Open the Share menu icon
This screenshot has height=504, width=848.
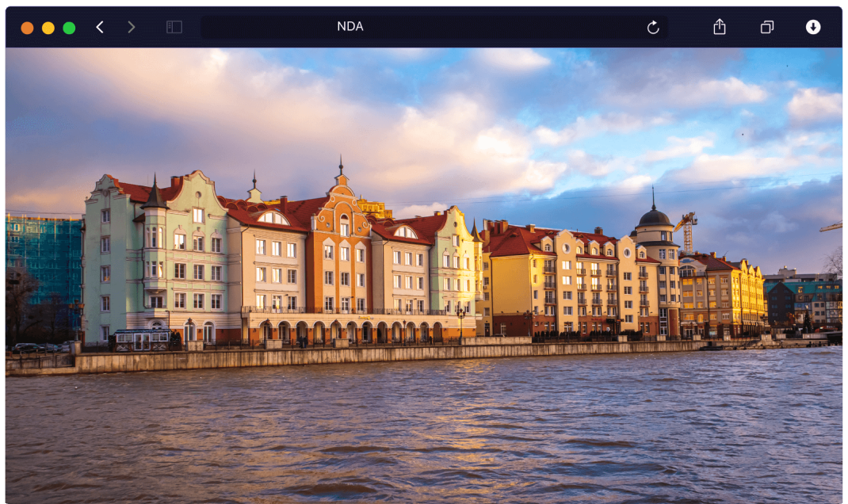[720, 26]
